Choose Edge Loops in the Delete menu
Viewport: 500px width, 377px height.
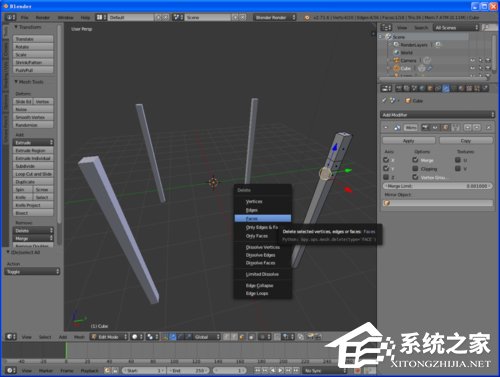263,293
